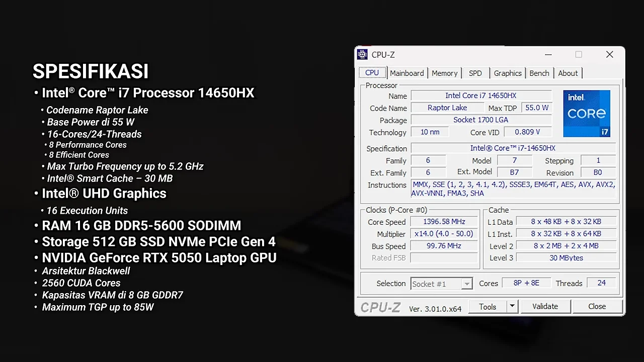
Task: Click the Validate button
Action: [x=545, y=306]
